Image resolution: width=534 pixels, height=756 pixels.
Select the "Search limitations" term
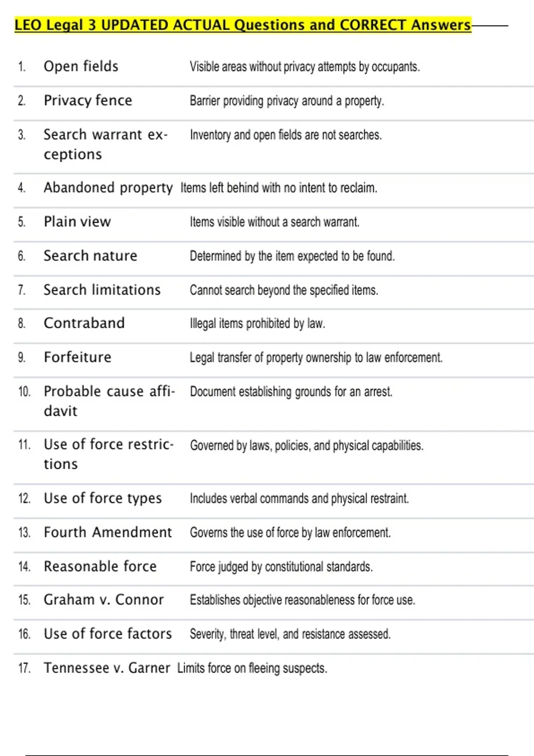tap(102, 290)
